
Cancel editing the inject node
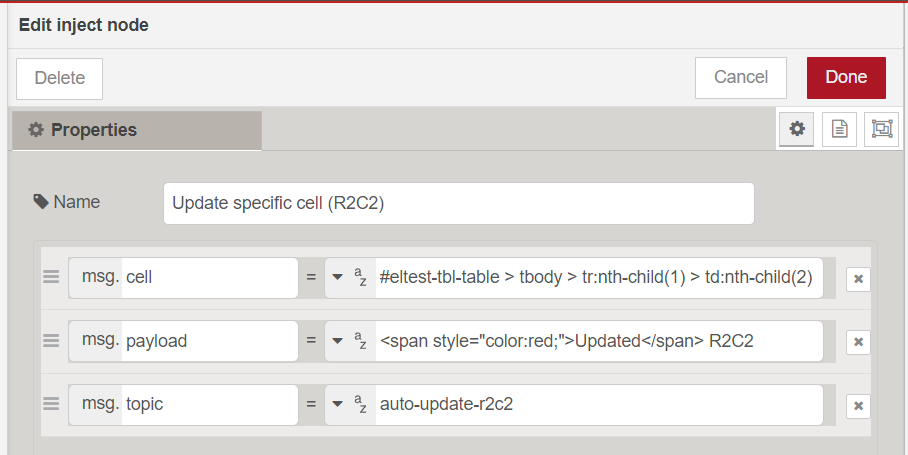741,77
